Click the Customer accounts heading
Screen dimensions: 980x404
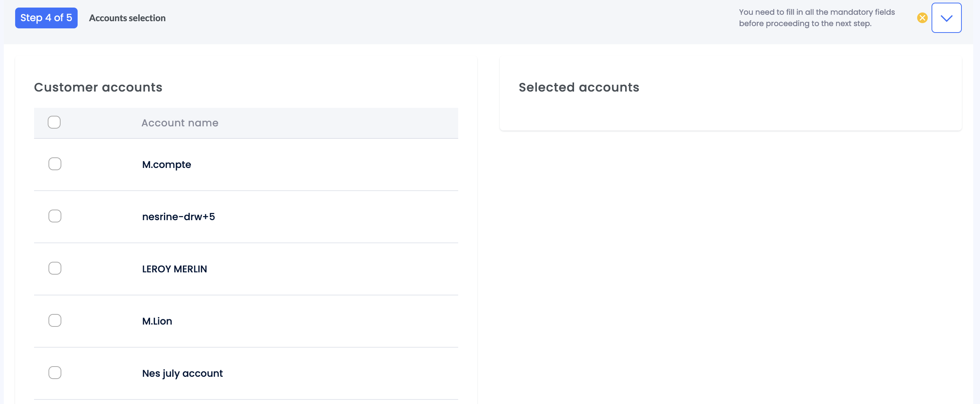tap(98, 87)
